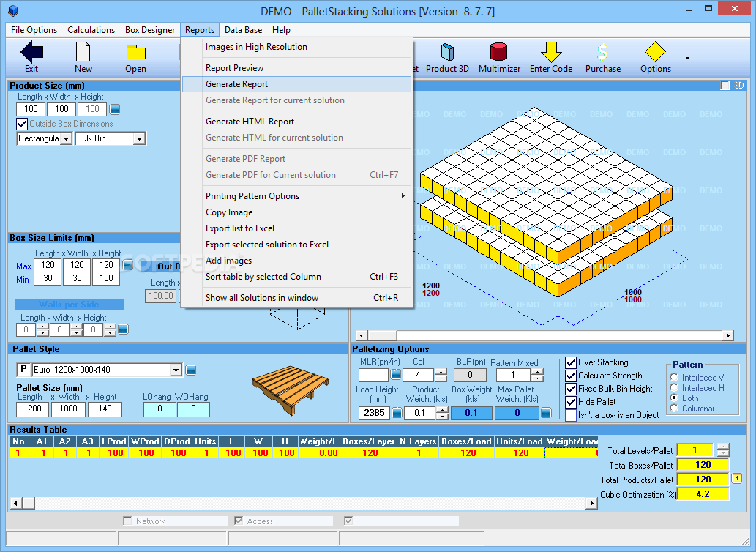Image resolution: width=756 pixels, height=552 pixels.
Task: Open the File Options menu
Action: pyautogui.click(x=34, y=30)
